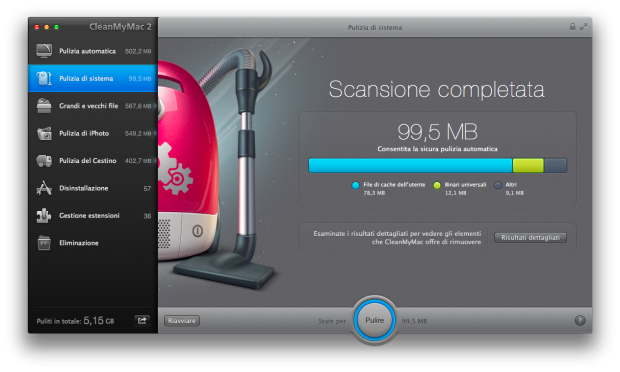Viewport: 620px width, 372px height.
Task: Click the Scansione completata heading
Action: point(437,89)
